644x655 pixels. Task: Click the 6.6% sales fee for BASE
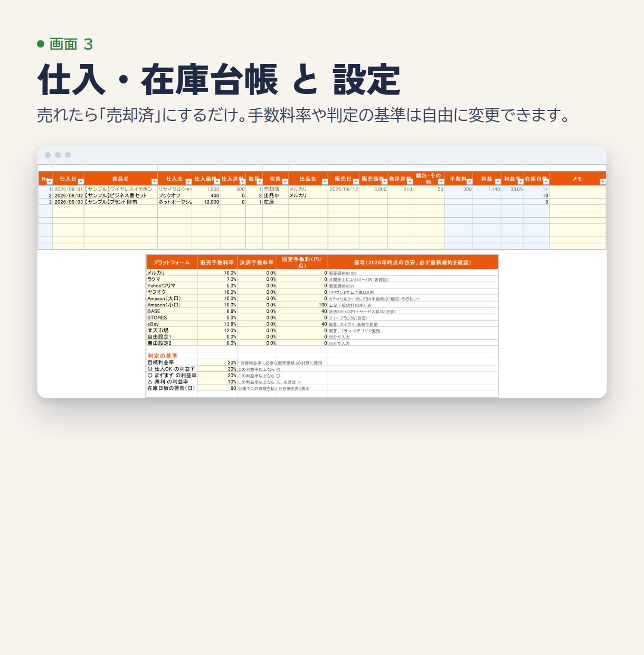[217, 311]
